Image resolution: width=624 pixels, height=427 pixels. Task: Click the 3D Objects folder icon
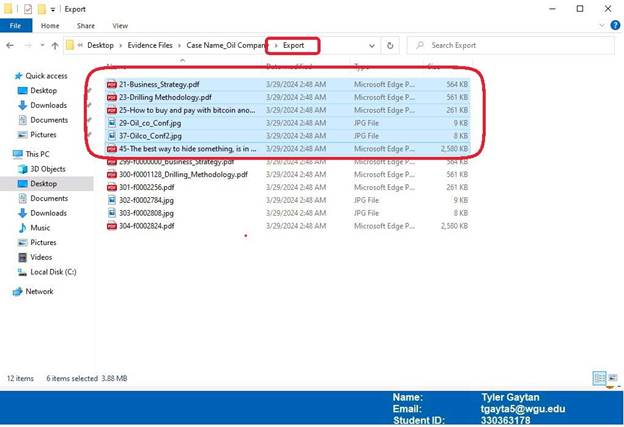(20, 168)
